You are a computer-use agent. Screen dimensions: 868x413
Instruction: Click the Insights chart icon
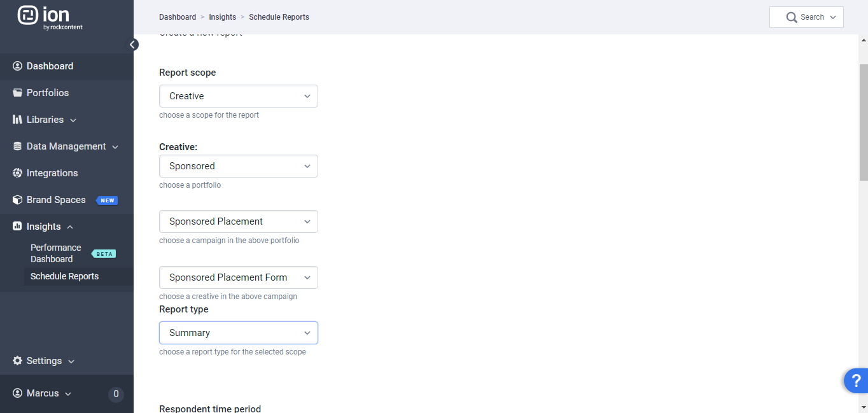pos(17,227)
